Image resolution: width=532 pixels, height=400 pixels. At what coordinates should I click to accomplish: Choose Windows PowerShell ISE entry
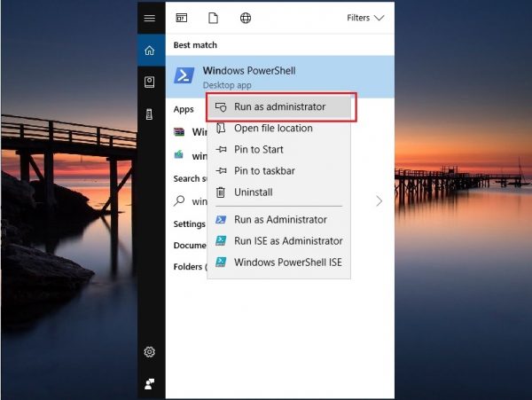279,263
